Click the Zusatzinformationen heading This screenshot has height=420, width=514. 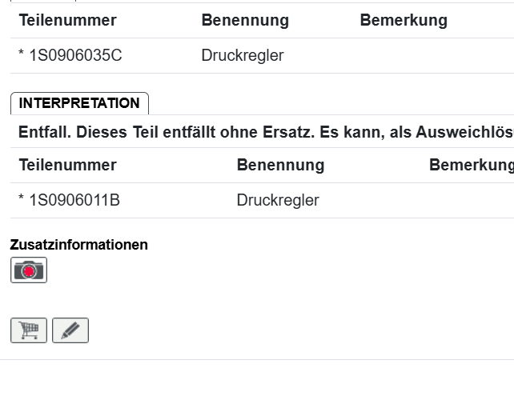[x=78, y=245]
